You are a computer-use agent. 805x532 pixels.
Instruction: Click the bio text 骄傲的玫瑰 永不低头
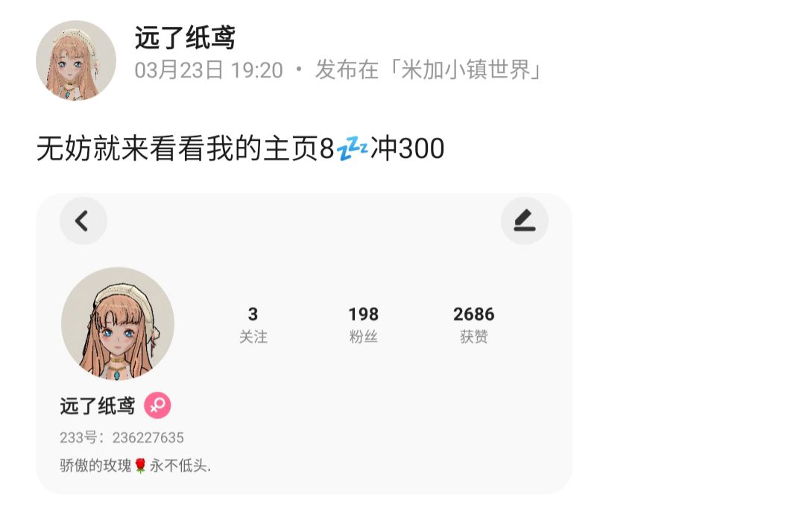coord(136,465)
